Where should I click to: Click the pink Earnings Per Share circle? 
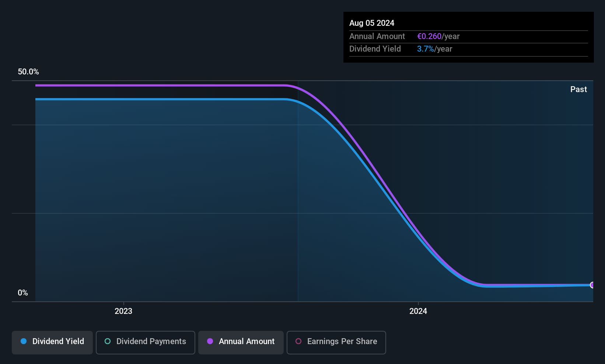pos(298,341)
